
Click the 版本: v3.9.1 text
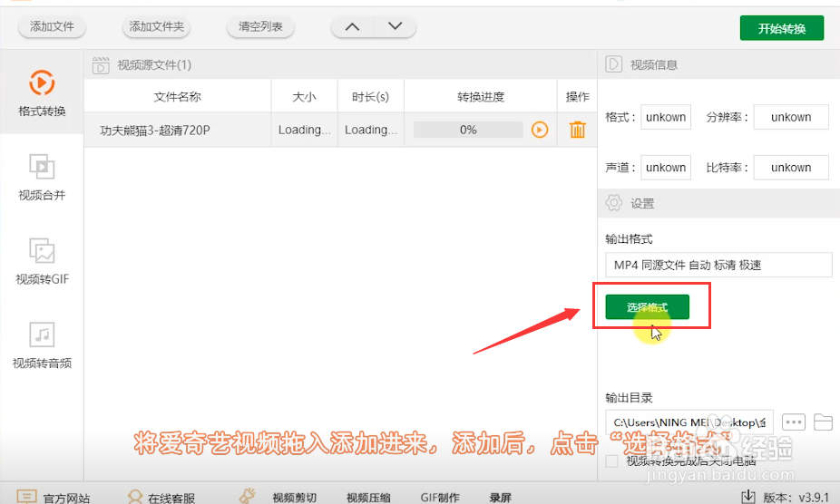pos(796,498)
